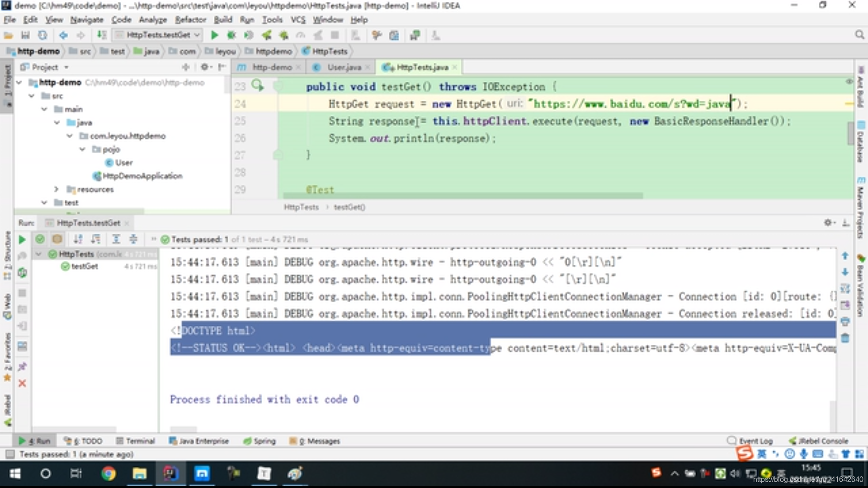Click the editor horizontal scrollbar
The image size is (868, 488).
[x=462, y=196]
